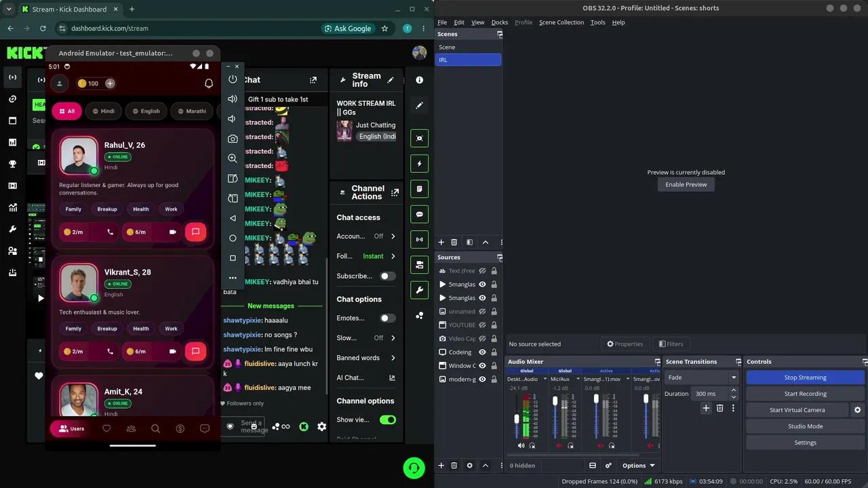Viewport: 868px width, 488px height.
Task: Click Stop Streaming in OBS Controls
Action: [x=805, y=378]
